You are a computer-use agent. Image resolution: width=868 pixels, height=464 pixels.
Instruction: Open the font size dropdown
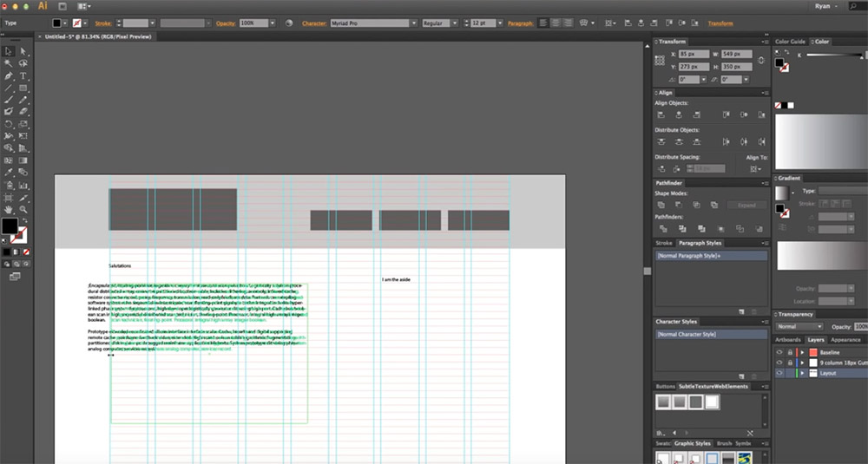pos(500,23)
